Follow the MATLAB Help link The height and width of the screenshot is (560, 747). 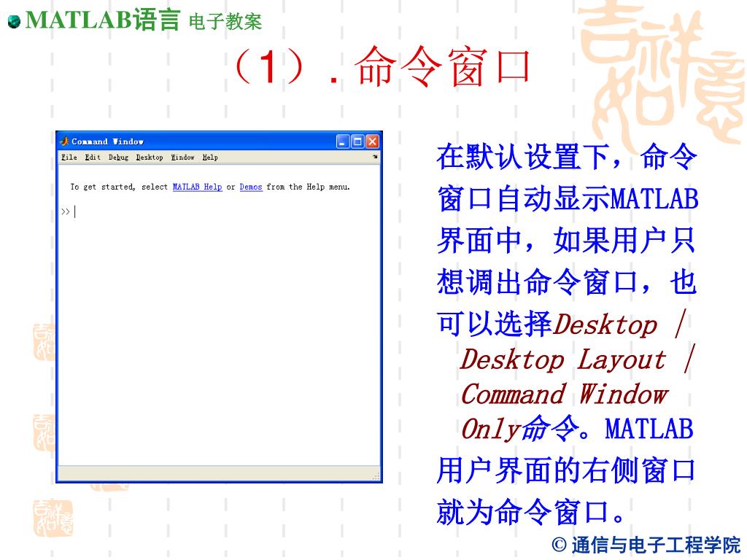(x=197, y=187)
